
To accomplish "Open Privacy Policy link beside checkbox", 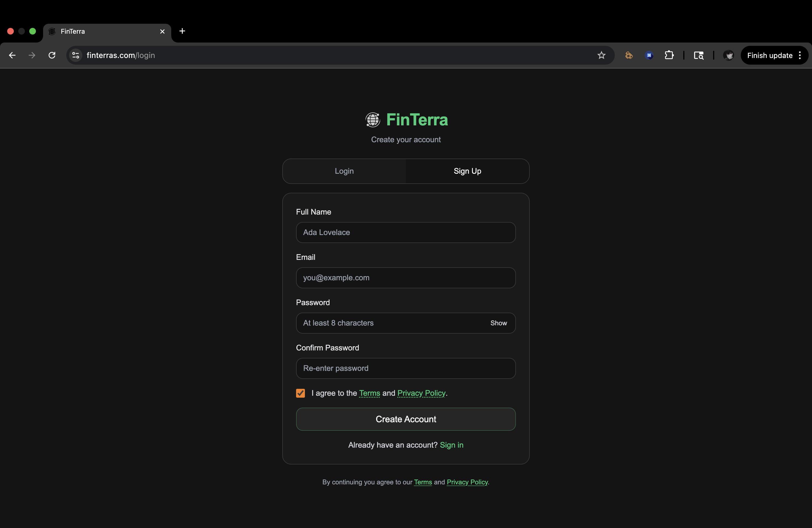I will click(421, 393).
